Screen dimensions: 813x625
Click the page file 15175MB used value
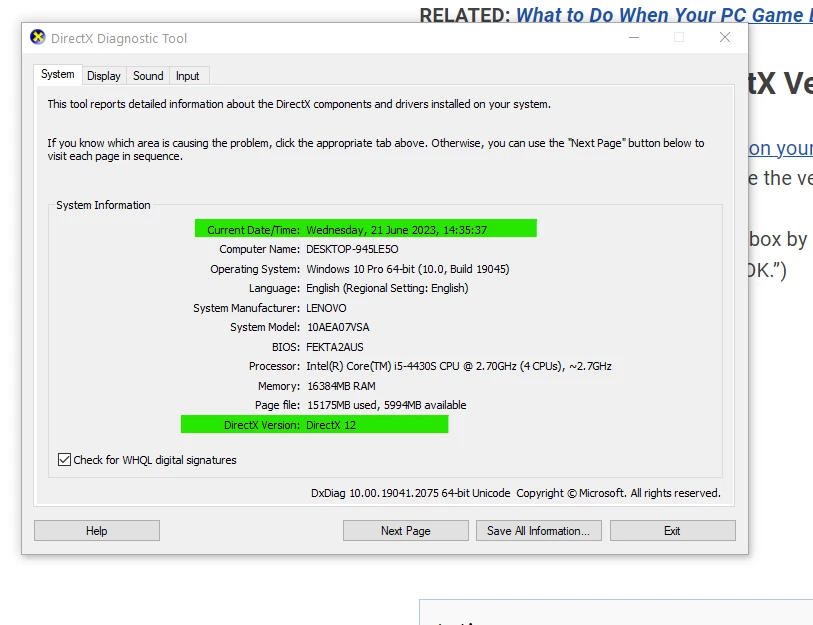(386, 405)
